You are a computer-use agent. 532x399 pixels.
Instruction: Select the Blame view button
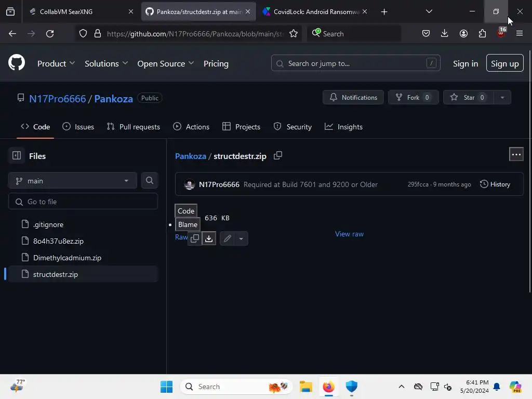click(x=188, y=224)
